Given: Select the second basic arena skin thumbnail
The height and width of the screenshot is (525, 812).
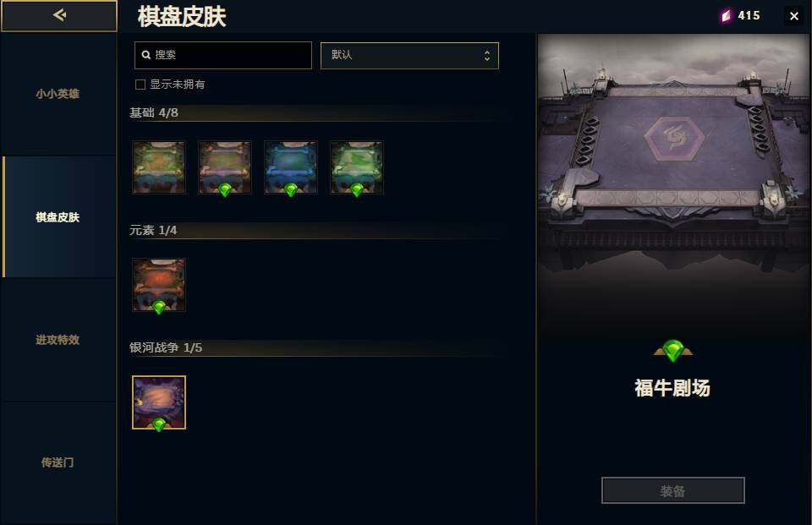Looking at the screenshot, I should pos(225,167).
